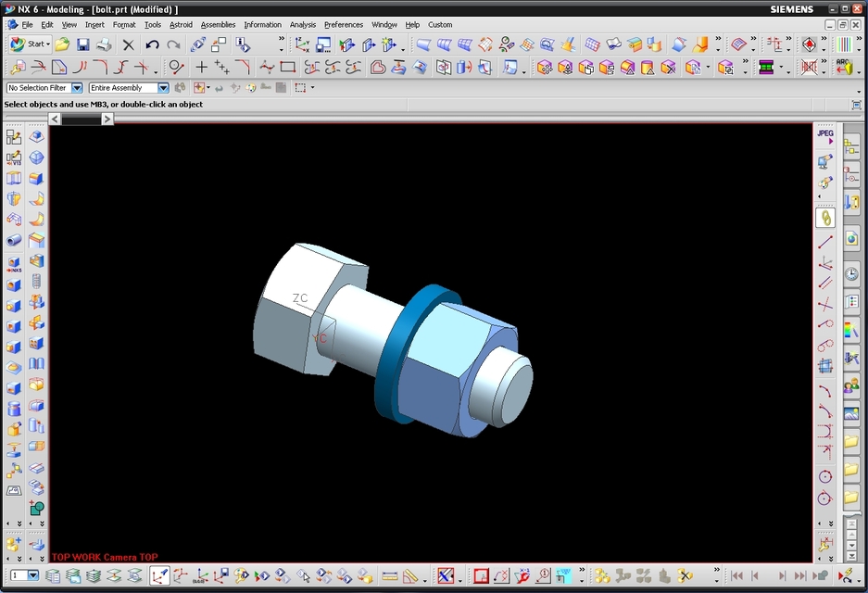
Task: Click the Basic Curves line-circle icon
Action: pos(176,68)
